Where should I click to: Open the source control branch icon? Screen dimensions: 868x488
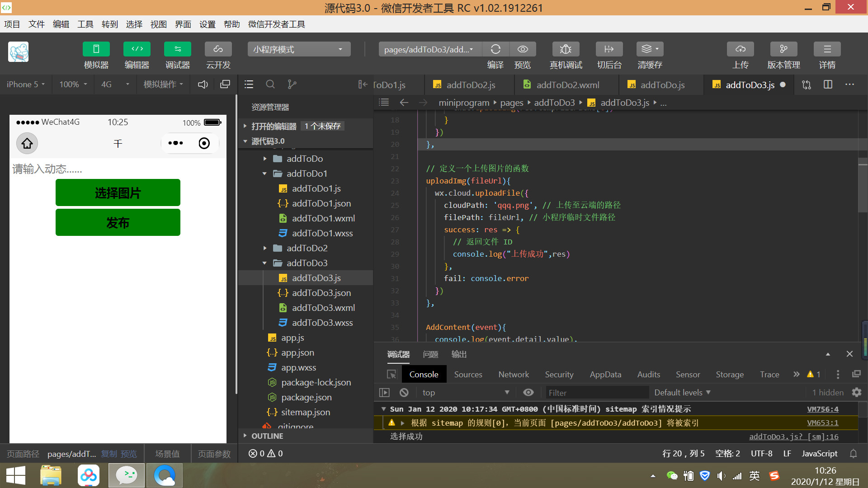pyautogui.click(x=292, y=84)
